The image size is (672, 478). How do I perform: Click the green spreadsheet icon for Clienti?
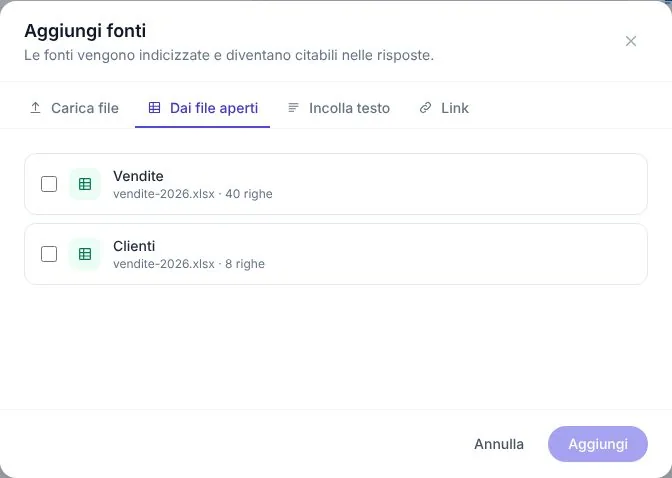coord(85,254)
